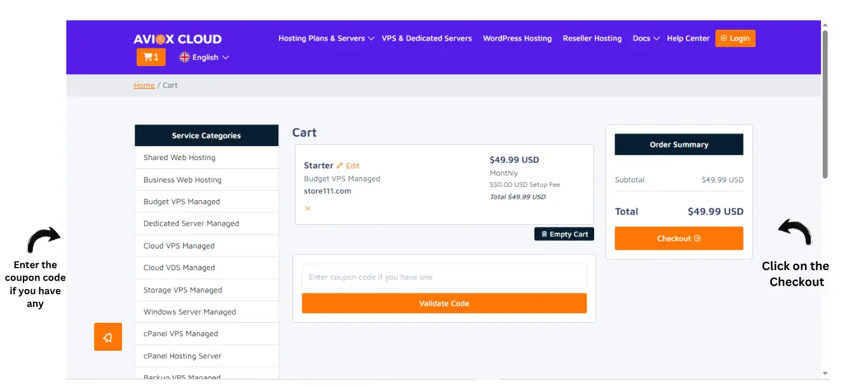Screen dimensions: 868x387
Task: Click the Validate Code button
Action: point(444,303)
